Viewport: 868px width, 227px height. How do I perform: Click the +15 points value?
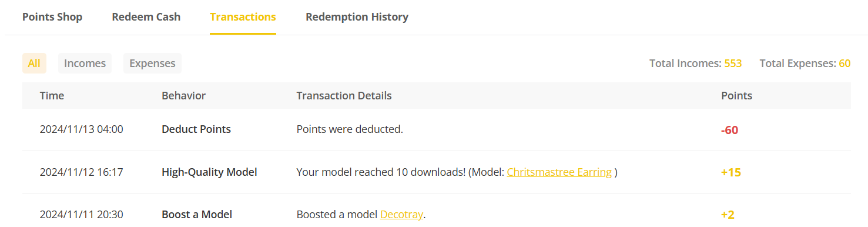tap(730, 172)
